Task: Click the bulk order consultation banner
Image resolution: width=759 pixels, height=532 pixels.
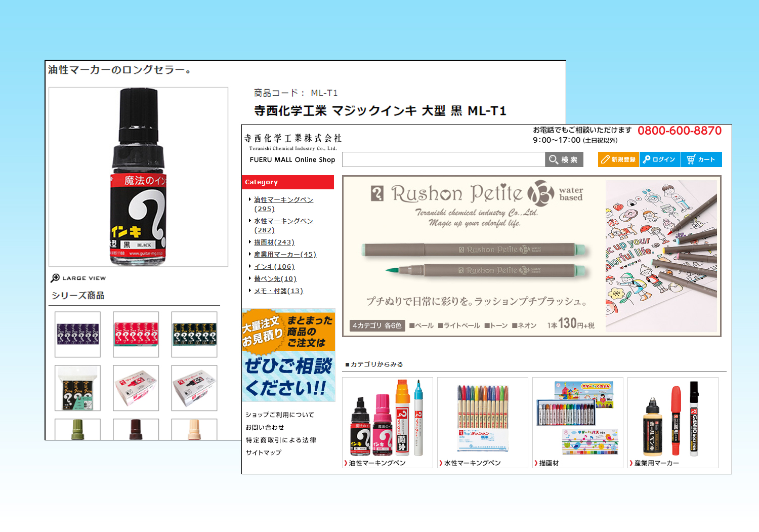Action: click(x=288, y=355)
